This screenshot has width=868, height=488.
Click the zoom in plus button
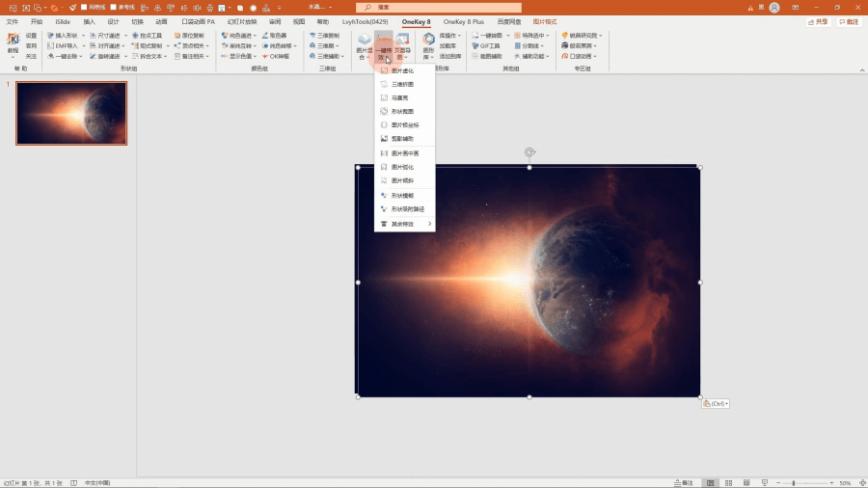pyautogui.click(x=831, y=483)
